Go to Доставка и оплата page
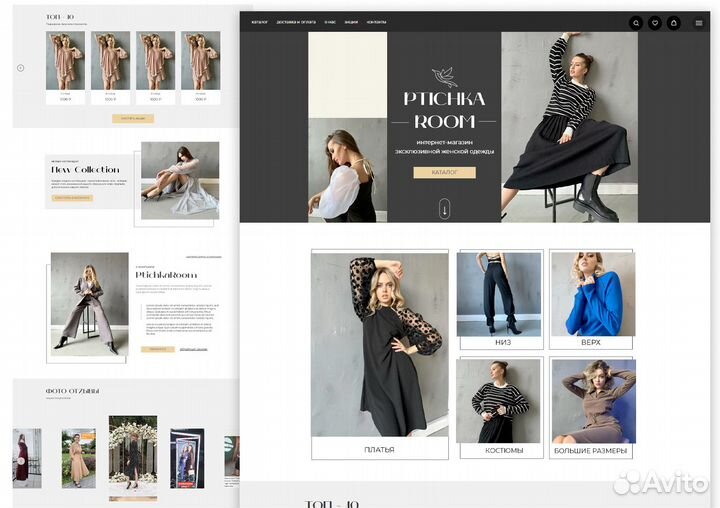Screen dimensions: 720x508 (x=296, y=22)
